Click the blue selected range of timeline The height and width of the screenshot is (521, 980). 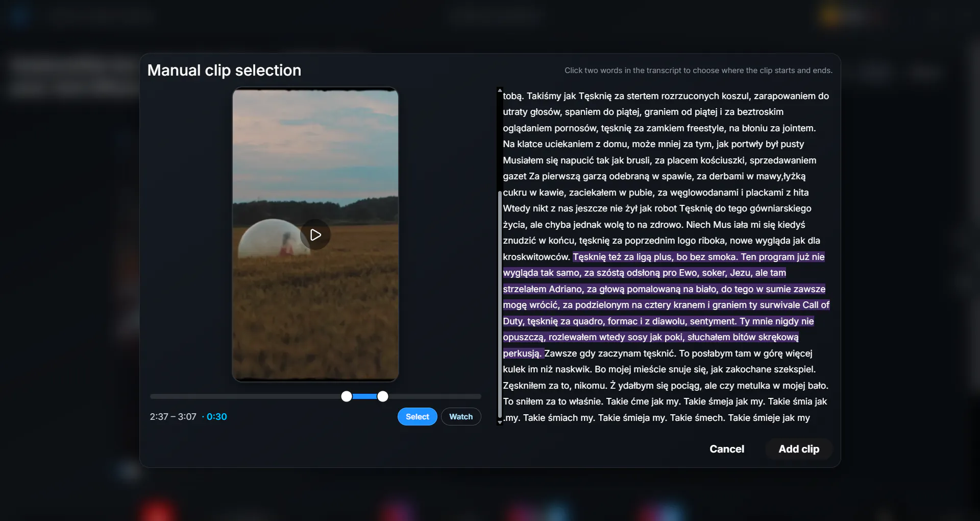(x=364, y=396)
